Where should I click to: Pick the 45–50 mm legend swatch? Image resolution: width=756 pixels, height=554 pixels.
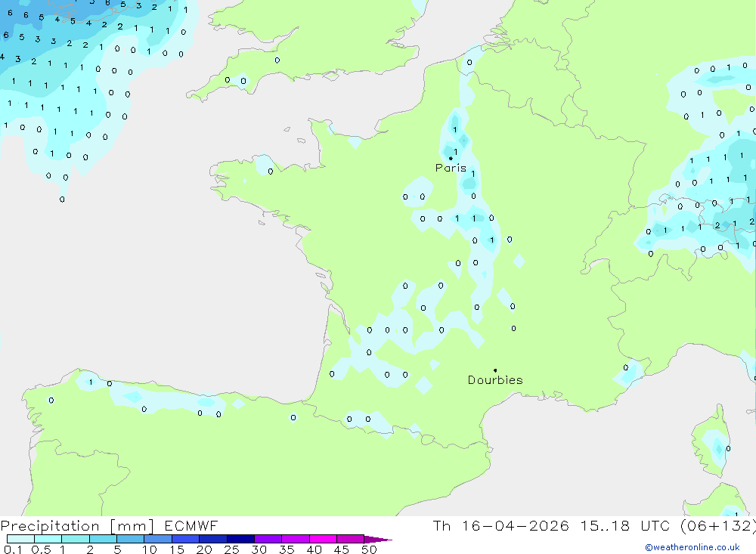pos(351,539)
